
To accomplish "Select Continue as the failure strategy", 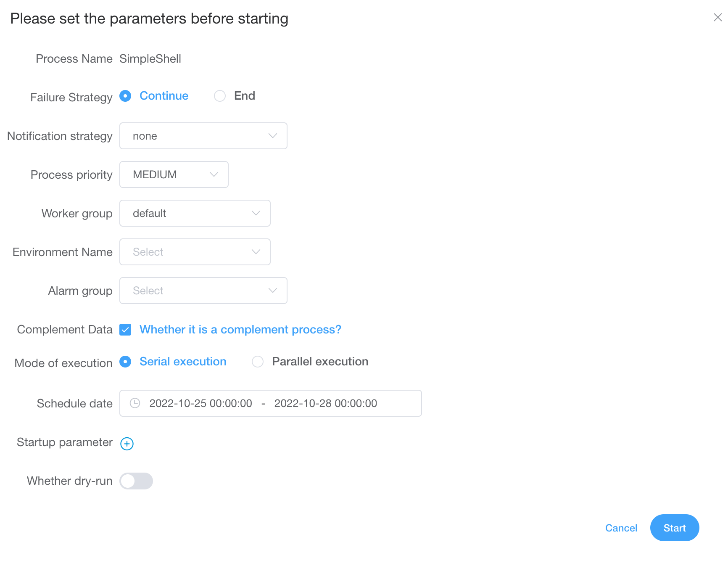I will coord(125,96).
